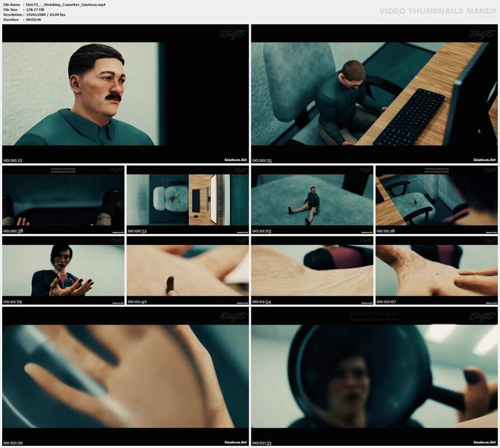
Task: Click the file size value 138.77 MB
Action: click(x=35, y=10)
